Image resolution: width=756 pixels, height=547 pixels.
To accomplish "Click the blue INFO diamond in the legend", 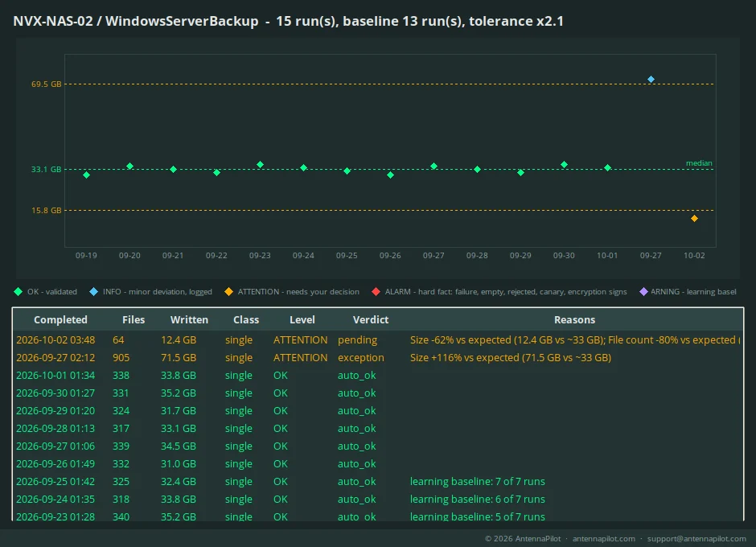I will tap(93, 291).
